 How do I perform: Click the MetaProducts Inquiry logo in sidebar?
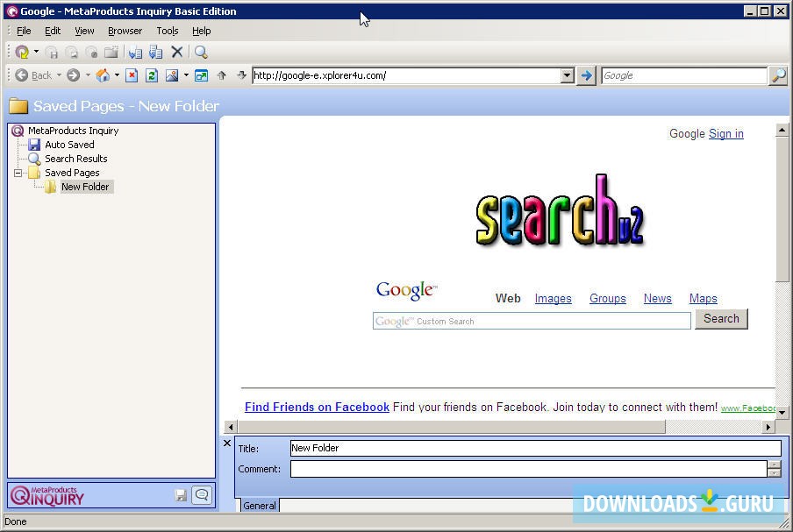(47, 495)
